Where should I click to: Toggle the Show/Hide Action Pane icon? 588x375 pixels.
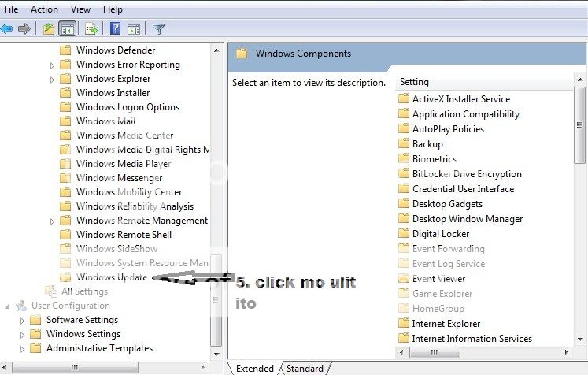[134, 29]
